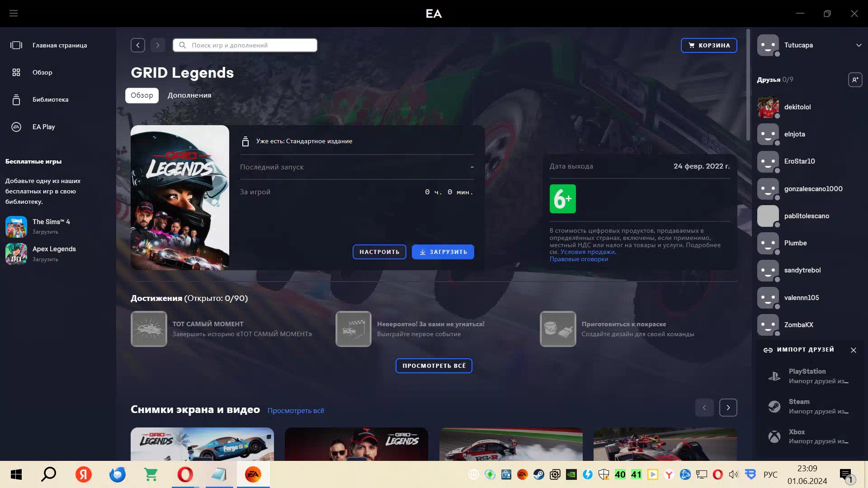Close the Импорт друзей panel
The width and height of the screenshot is (868, 488).
coord(854,350)
